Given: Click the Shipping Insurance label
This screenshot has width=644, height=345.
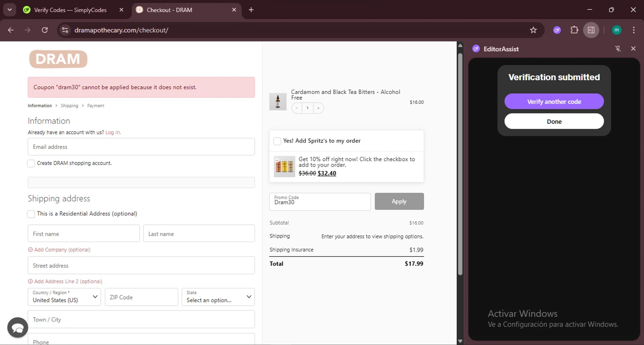Looking at the screenshot, I should tap(292, 250).
